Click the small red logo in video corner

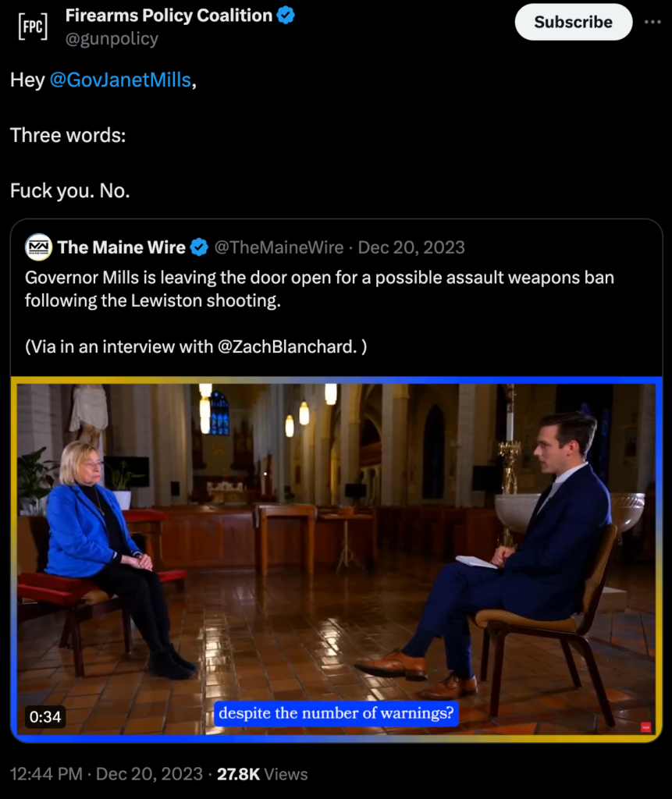(645, 727)
